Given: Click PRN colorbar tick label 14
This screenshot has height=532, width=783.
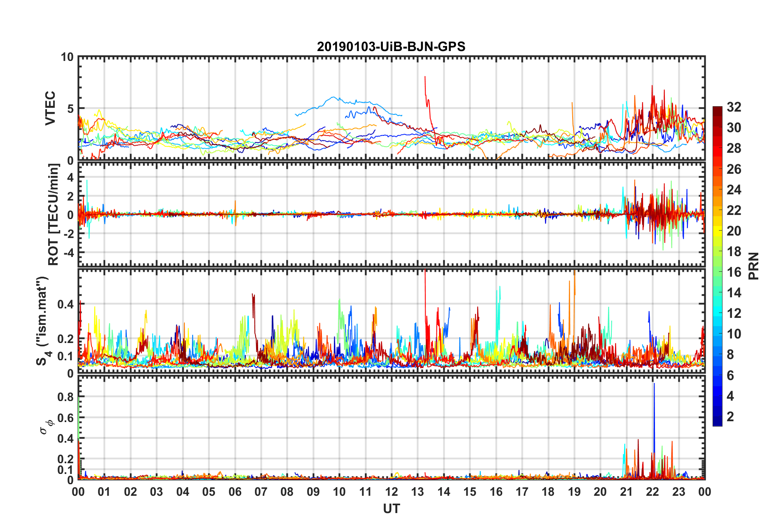Looking at the screenshot, I should [734, 293].
